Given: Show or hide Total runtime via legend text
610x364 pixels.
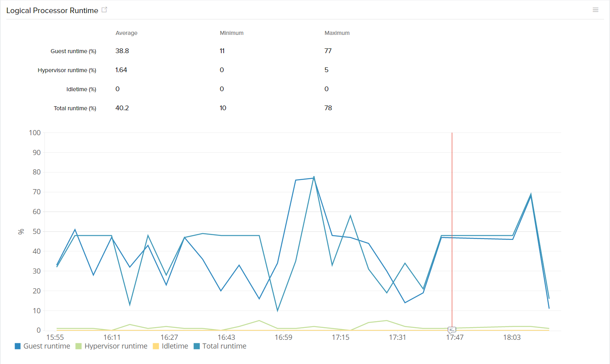Looking at the screenshot, I should 224,346.
